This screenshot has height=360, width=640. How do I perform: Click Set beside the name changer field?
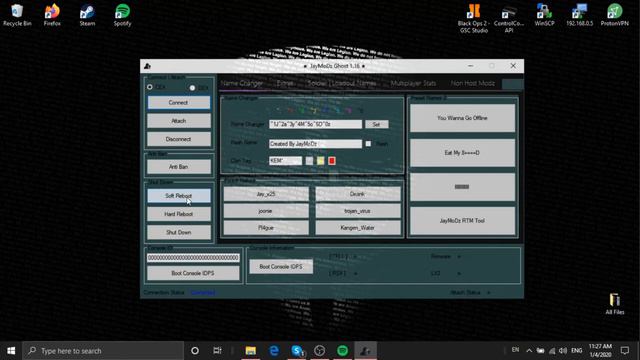click(376, 124)
